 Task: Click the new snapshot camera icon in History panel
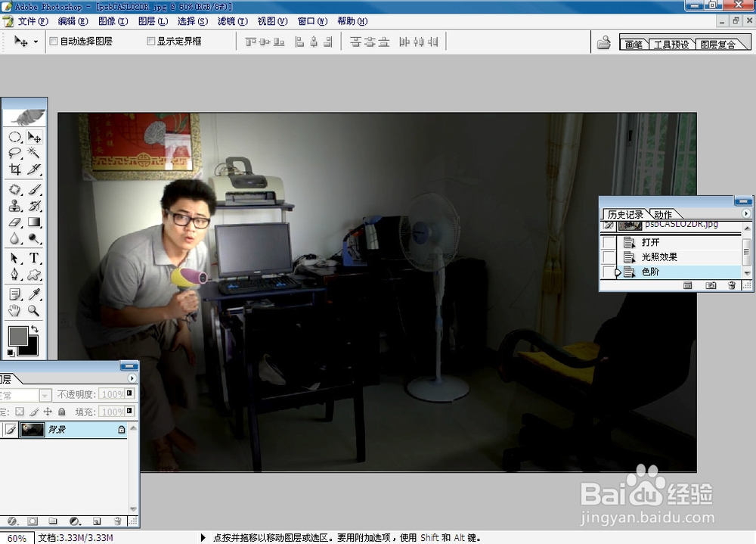(x=710, y=285)
